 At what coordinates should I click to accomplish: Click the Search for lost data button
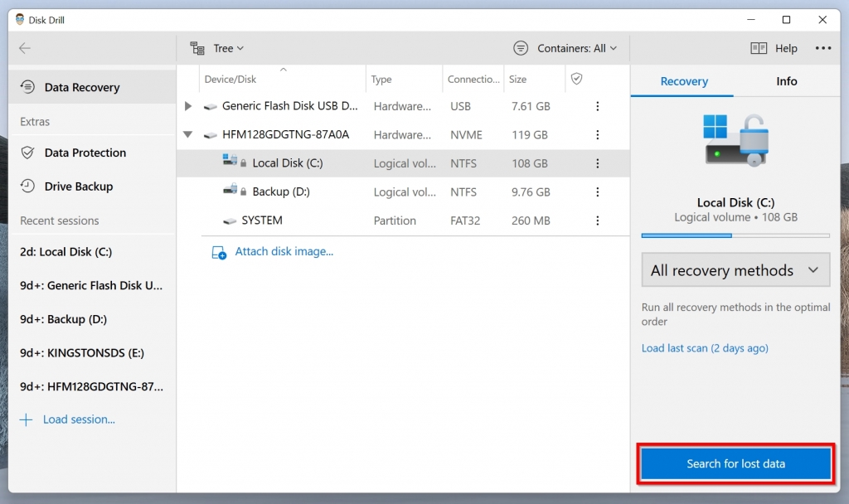click(x=735, y=463)
